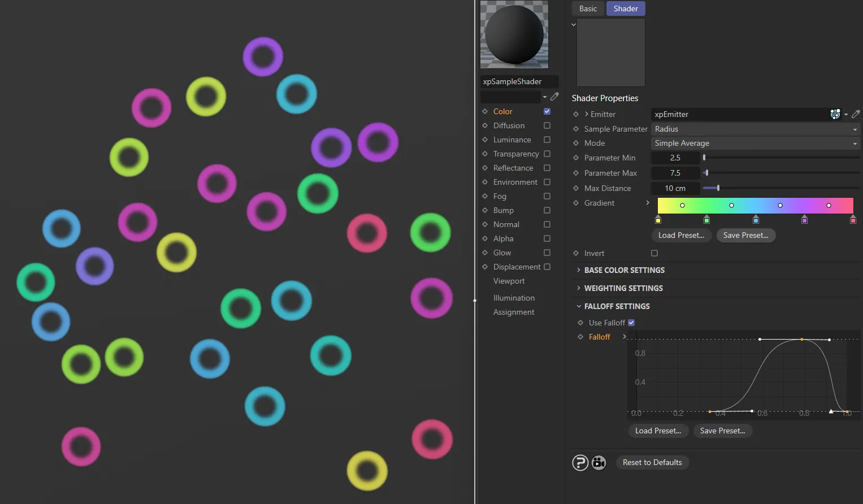Image resolution: width=863 pixels, height=504 pixels.
Task: Click the Max Distance input showing 10 cm
Action: 675,188
